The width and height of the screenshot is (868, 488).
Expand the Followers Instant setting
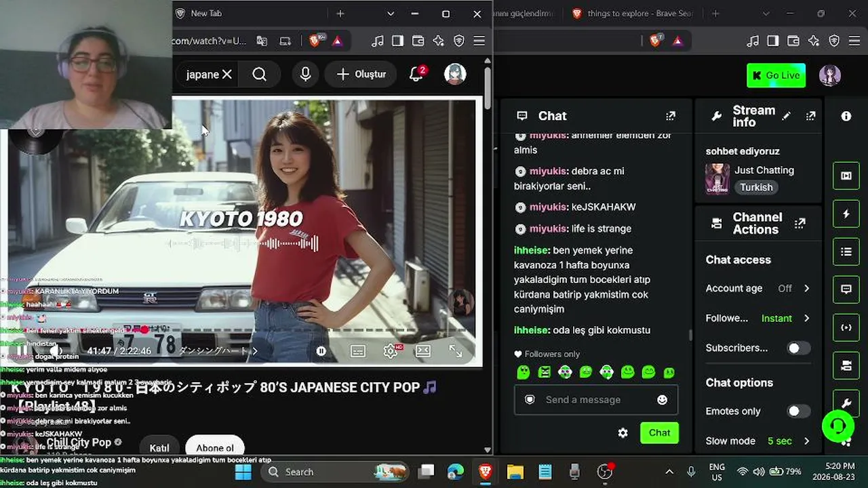coord(758,318)
